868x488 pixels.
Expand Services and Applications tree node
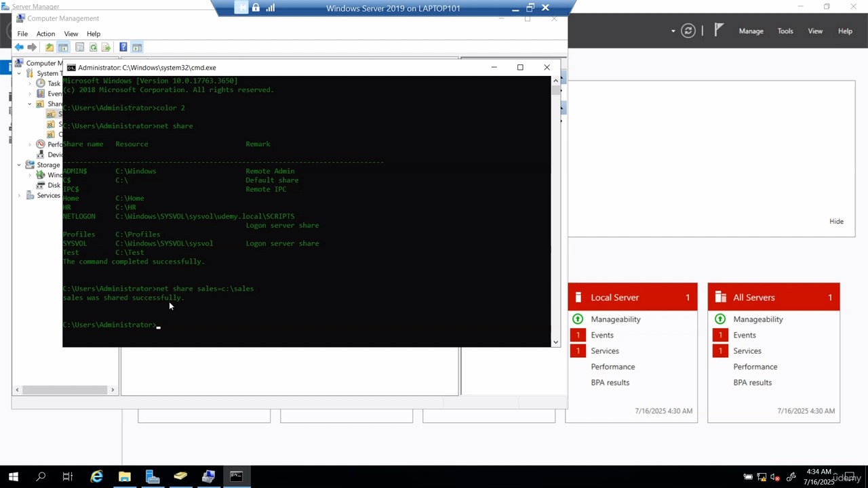(x=19, y=195)
